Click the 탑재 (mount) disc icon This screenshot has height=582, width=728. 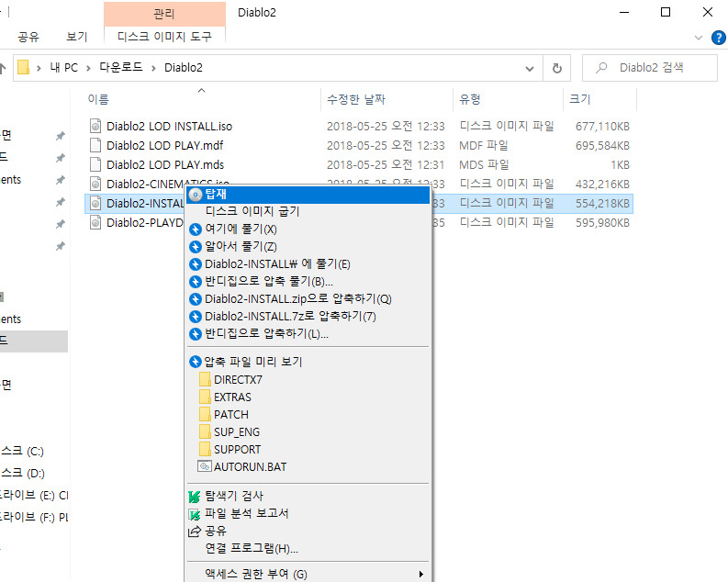[196, 195]
